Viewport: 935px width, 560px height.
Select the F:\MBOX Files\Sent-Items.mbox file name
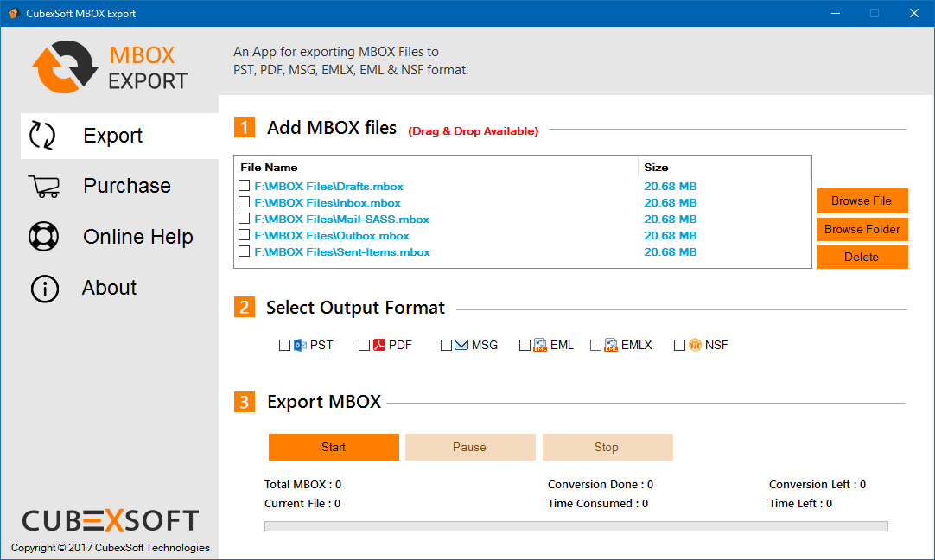pos(342,251)
